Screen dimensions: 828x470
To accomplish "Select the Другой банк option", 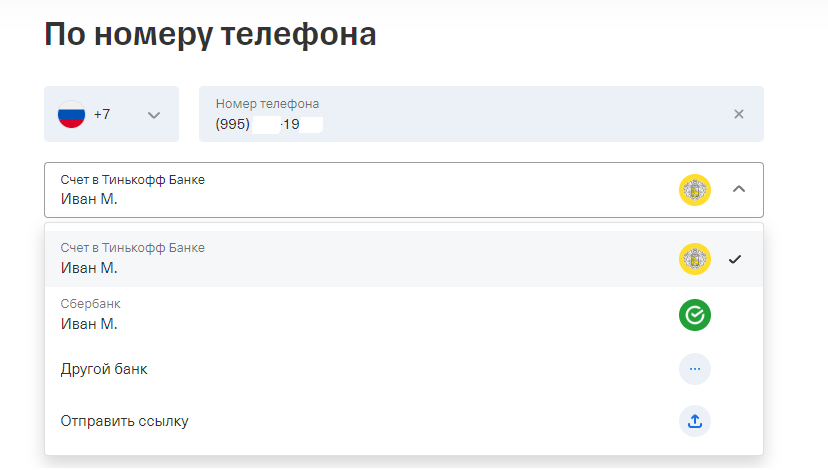I will click(x=404, y=369).
